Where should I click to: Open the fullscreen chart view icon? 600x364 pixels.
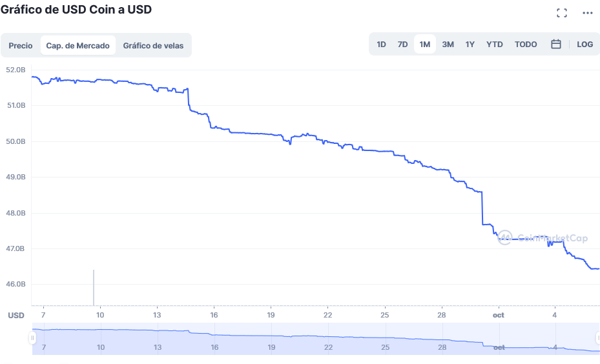pos(562,13)
